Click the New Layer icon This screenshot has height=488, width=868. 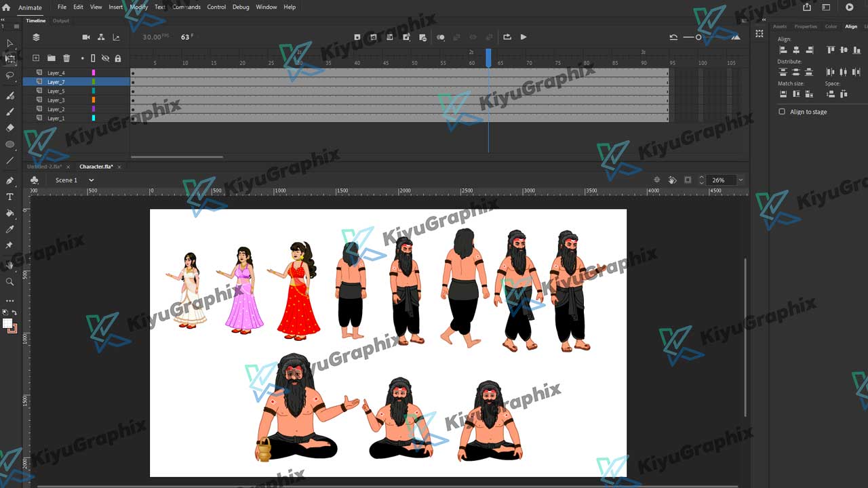pos(36,58)
